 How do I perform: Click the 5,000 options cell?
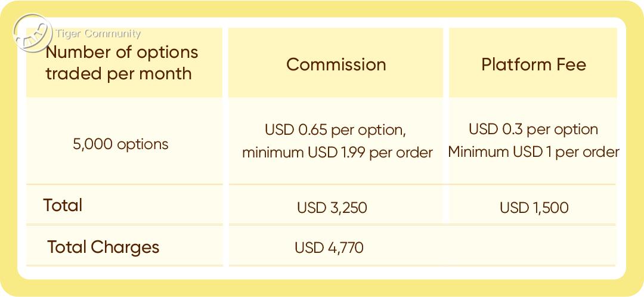click(120, 144)
